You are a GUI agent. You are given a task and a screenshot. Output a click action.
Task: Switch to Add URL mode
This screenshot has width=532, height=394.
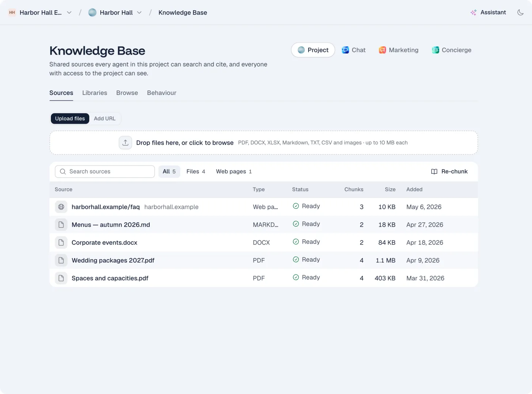104,118
